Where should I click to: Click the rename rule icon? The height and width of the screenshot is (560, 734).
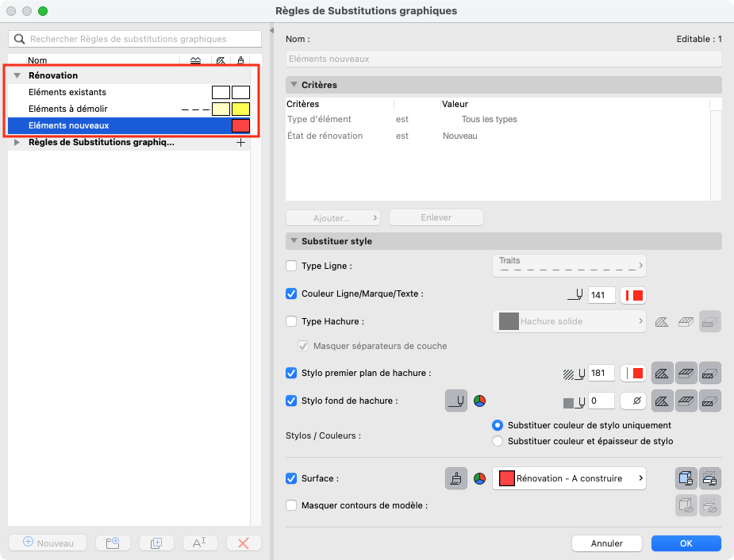coord(200,543)
